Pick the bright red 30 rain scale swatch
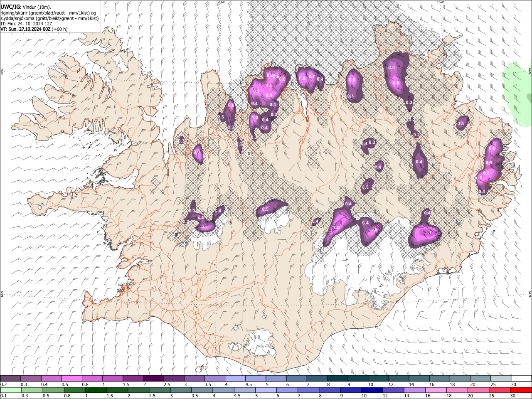 (521, 390)
